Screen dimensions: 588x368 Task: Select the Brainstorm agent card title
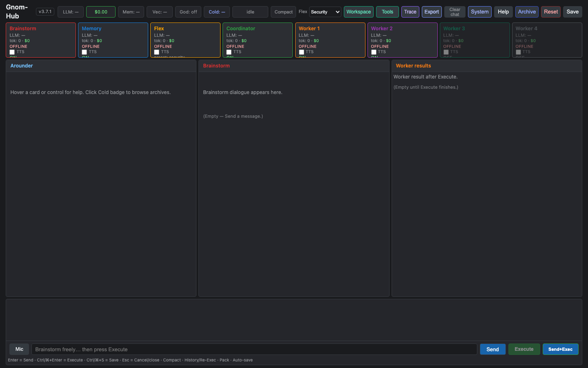pyautogui.click(x=23, y=29)
